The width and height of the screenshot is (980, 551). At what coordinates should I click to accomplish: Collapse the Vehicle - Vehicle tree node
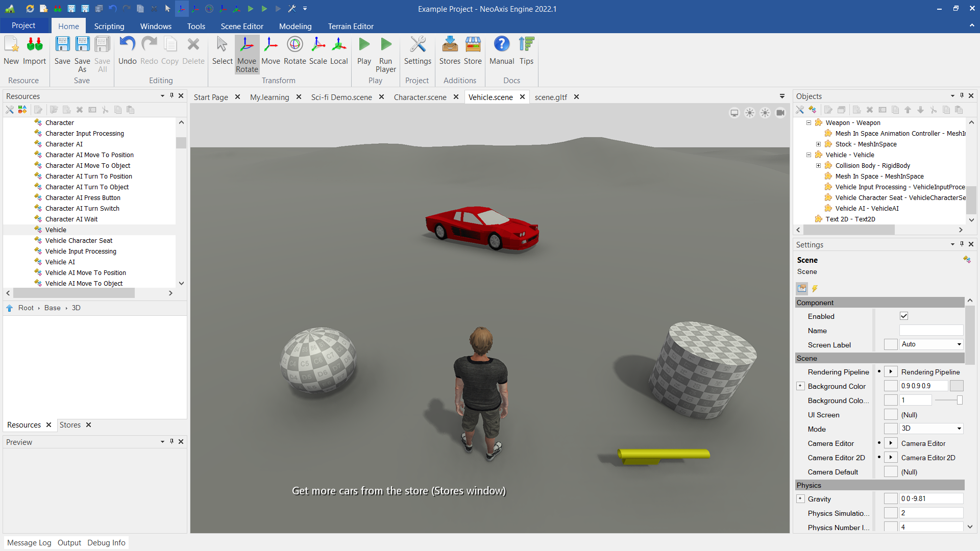tap(808, 155)
